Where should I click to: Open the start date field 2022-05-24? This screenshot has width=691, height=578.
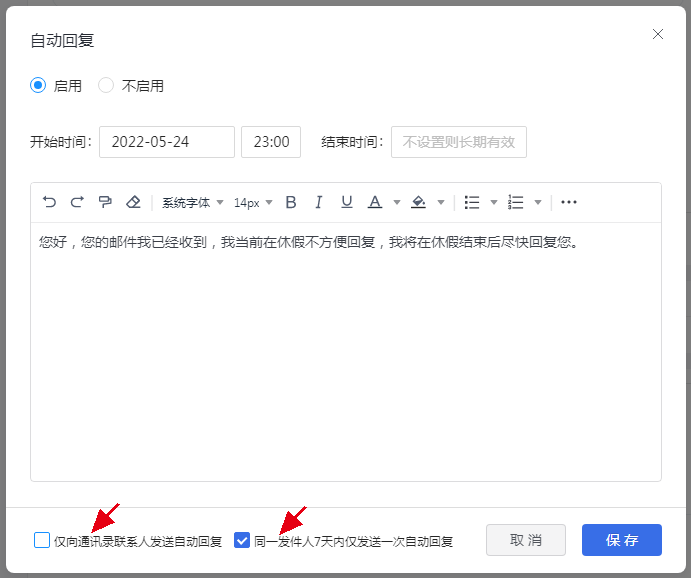(x=167, y=142)
